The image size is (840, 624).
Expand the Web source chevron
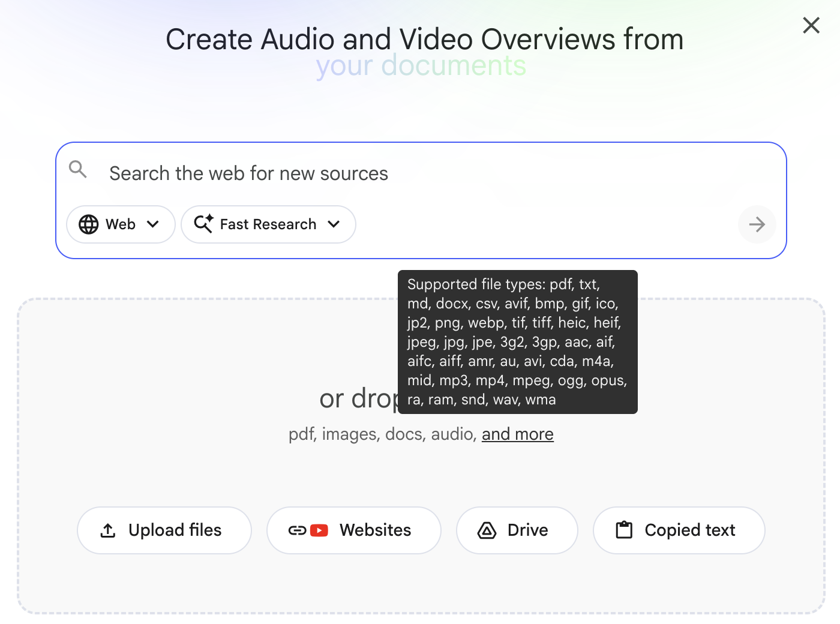tap(153, 224)
